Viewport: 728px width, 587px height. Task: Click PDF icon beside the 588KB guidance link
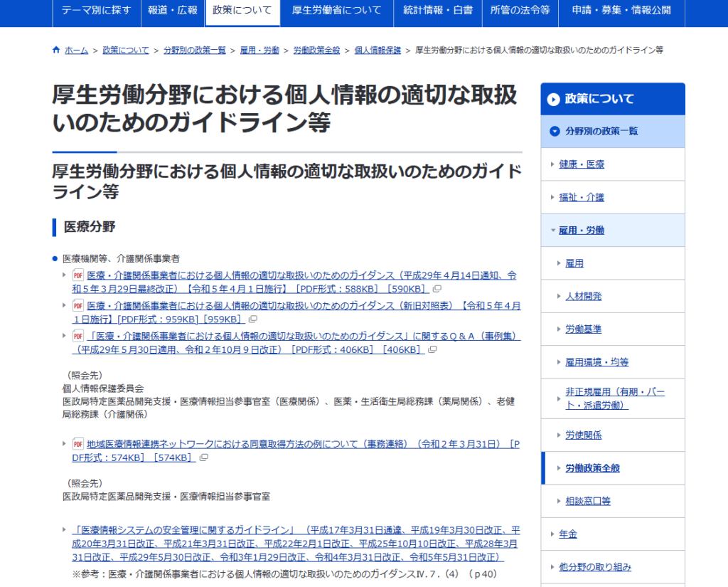pos(78,275)
